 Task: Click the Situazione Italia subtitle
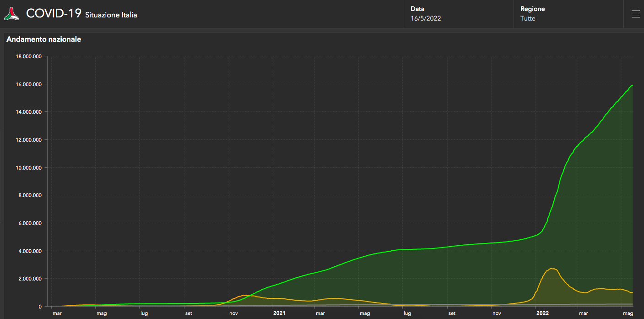click(x=111, y=15)
